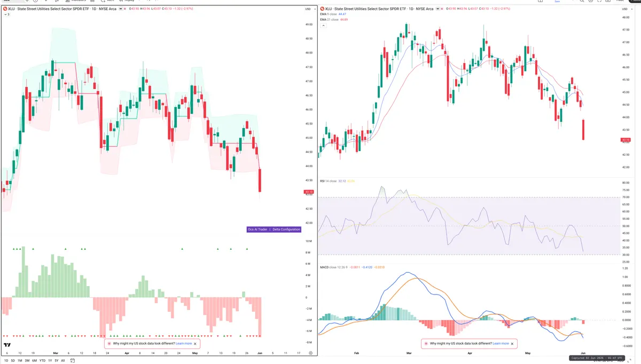Screen dimensions: 641x364
Task: Select the 5Y time range
Action: click(x=56, y=360)
